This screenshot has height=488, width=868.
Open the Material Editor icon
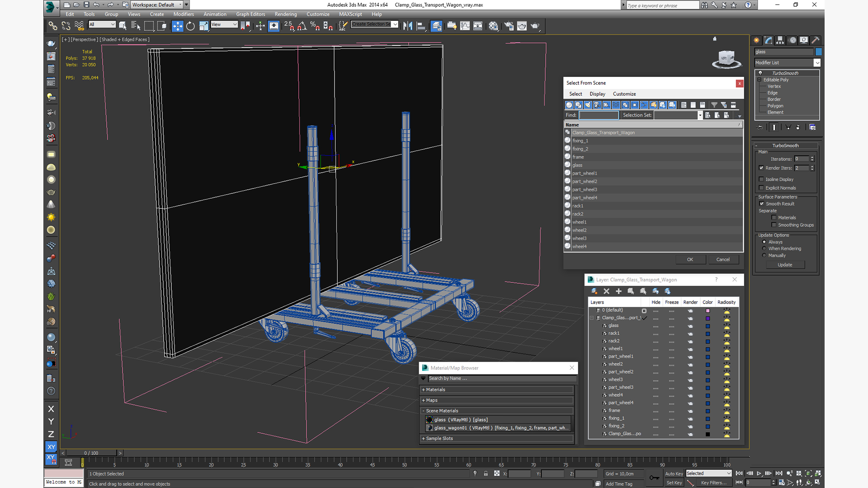tap(493, 26)
